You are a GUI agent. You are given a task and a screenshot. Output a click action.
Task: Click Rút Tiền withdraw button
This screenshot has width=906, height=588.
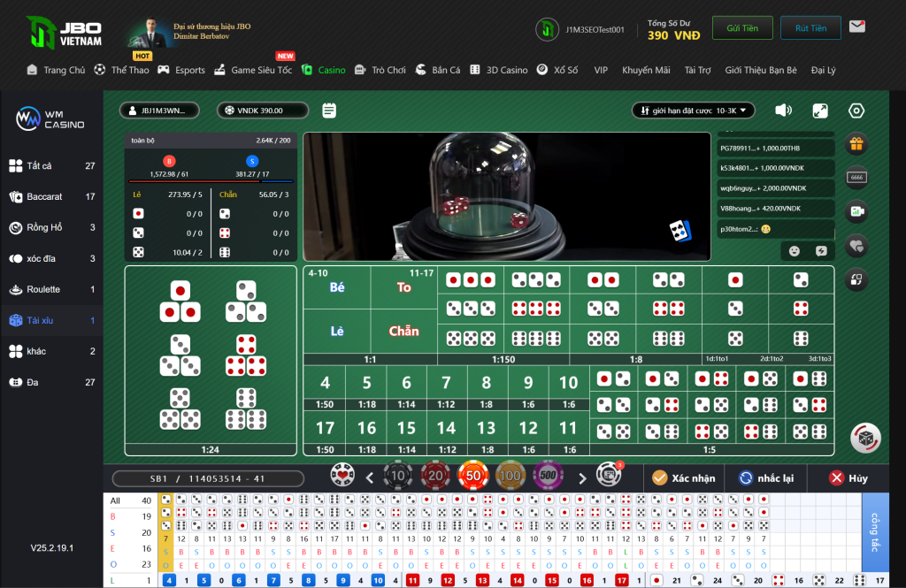coord(810,27)
